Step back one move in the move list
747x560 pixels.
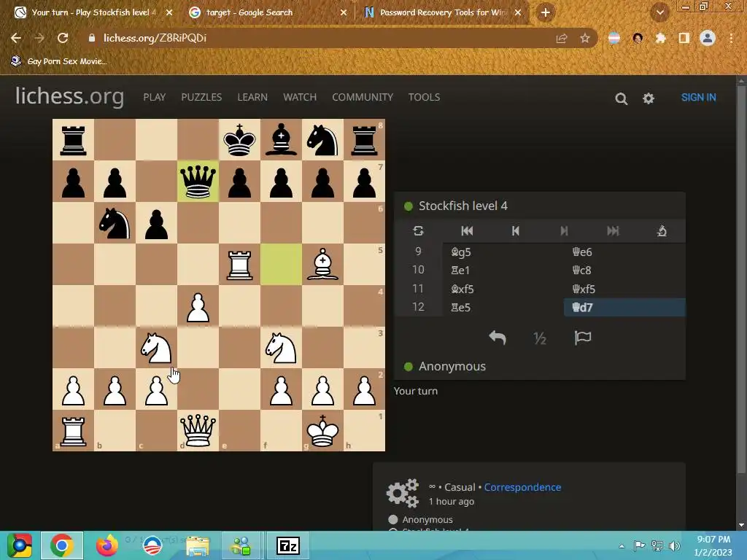pos(516,231)
